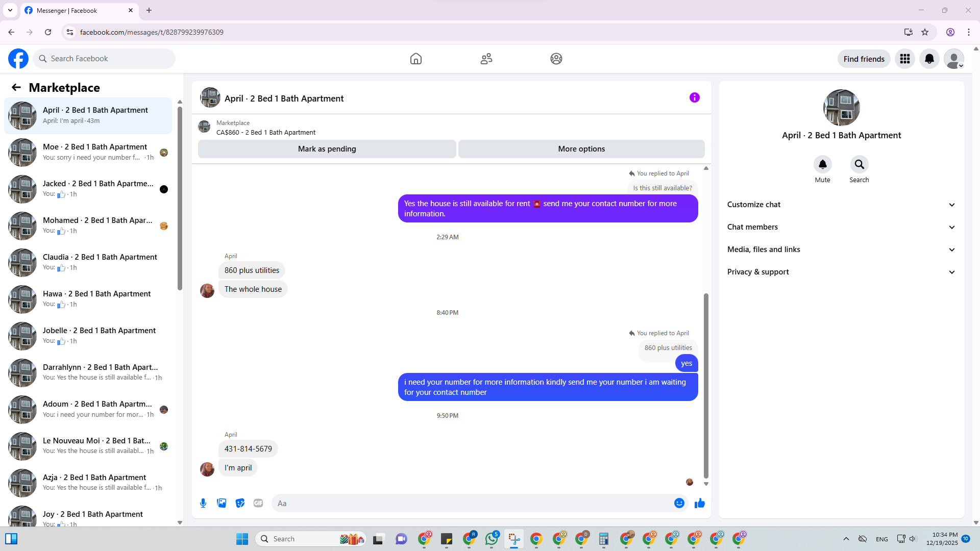Attach a file with the photo icon
Viewport: 980px width, 551px height.
222,503
